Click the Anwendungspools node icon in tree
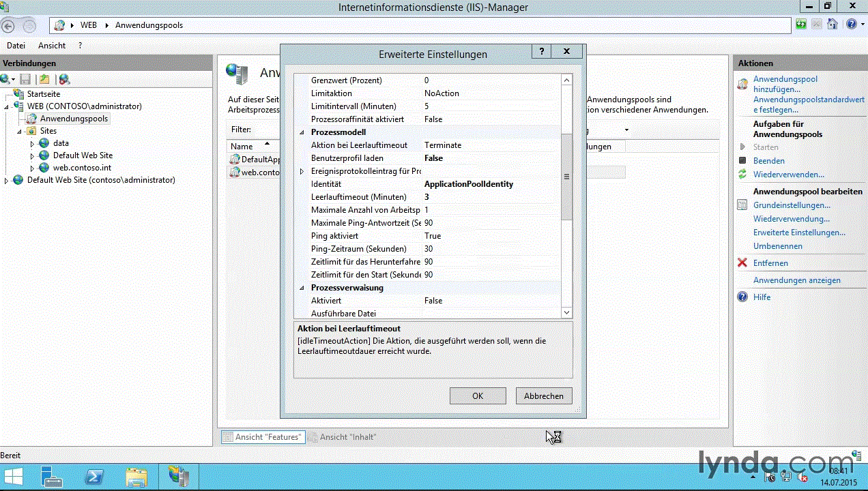The height and width of the screenshot is (491, 868). (31, 119)
